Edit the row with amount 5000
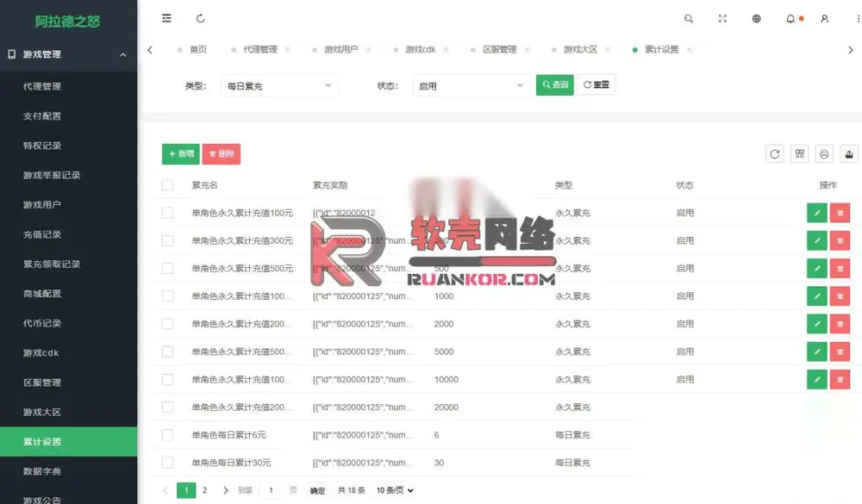The width and height of the screenshot is (862, 504). coord(817,352)
